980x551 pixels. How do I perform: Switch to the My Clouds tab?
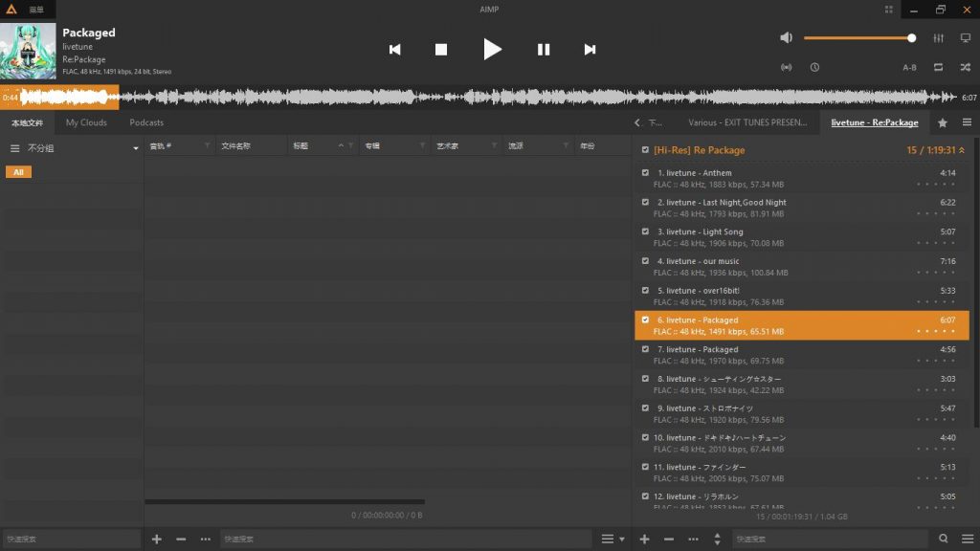point(86,123)
